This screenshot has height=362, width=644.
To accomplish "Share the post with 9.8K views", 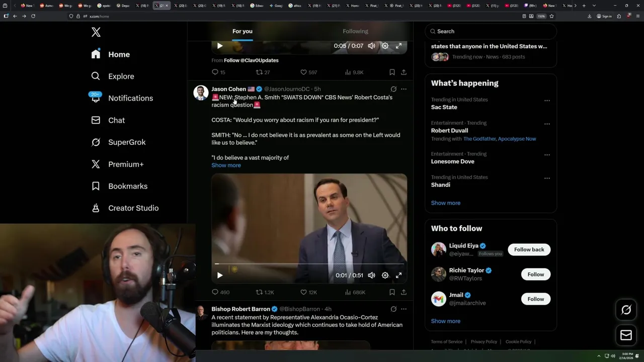I will tap(404, 72).
